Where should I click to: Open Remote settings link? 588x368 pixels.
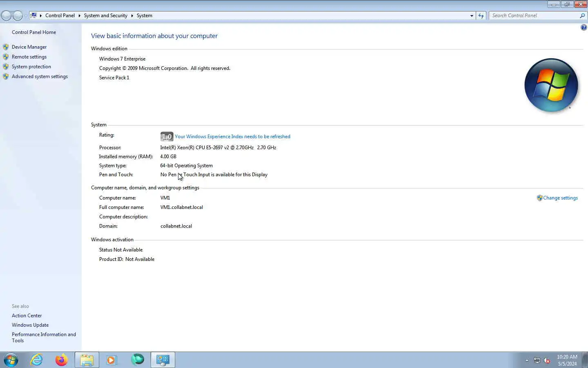tap(29, 57)
